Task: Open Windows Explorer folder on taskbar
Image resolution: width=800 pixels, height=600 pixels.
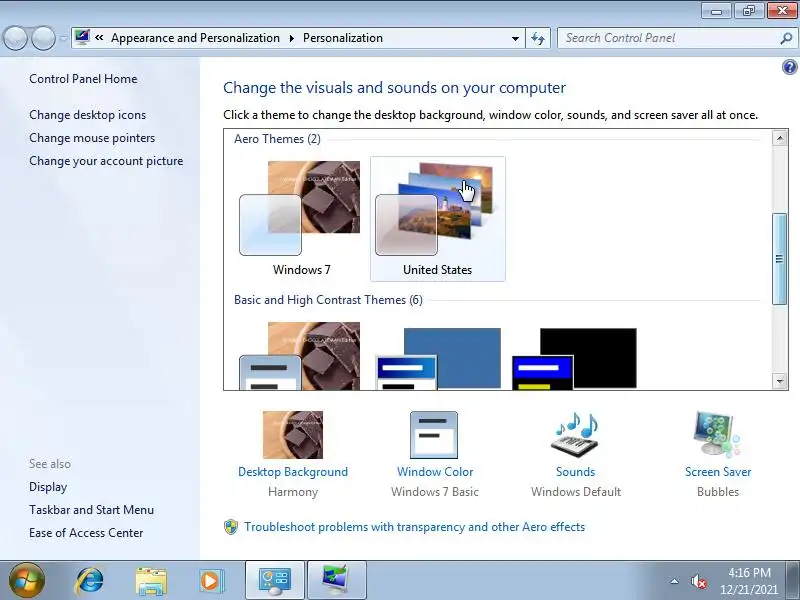Action: [x=151, y=581]
